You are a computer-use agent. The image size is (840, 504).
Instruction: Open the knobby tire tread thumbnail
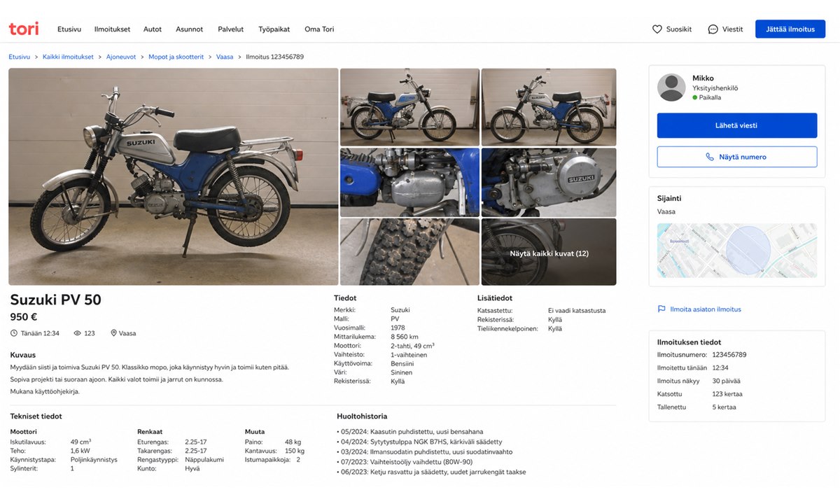tap(409, 252)
